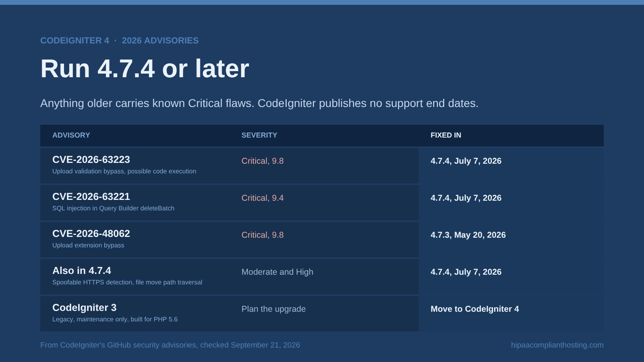The height and width of the screenshot is (362, 644).
Task: Click 'Spoofable HTTPS detection, file move path traversal'
Action: click(x=127, y=282)
